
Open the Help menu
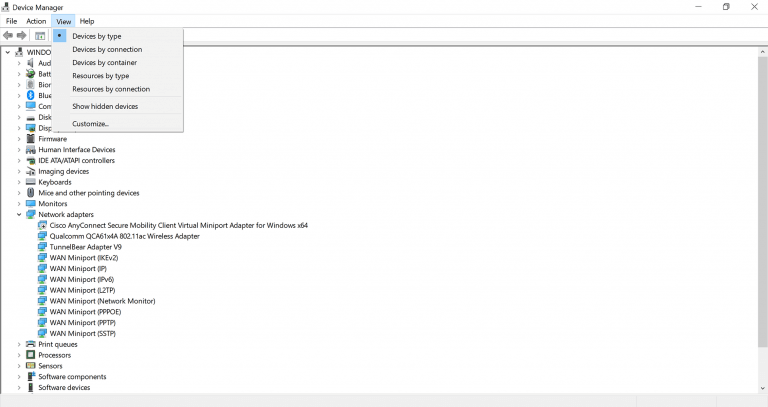[87, 21]
